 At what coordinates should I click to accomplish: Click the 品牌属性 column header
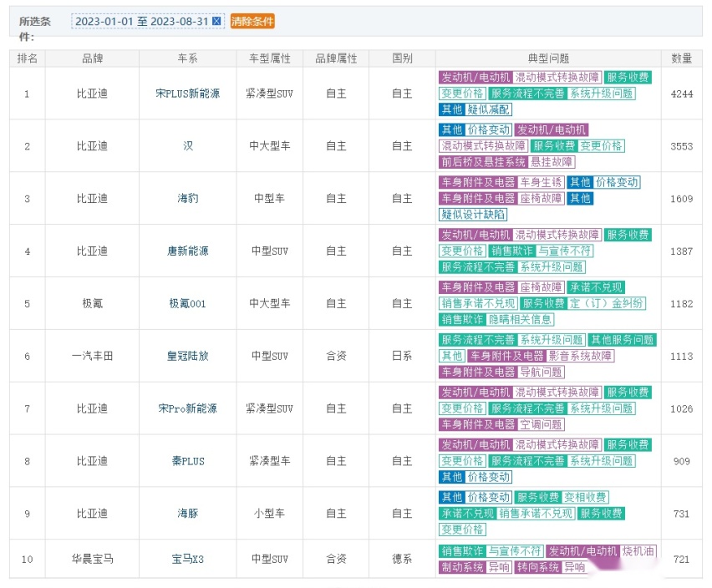[336, 58]
